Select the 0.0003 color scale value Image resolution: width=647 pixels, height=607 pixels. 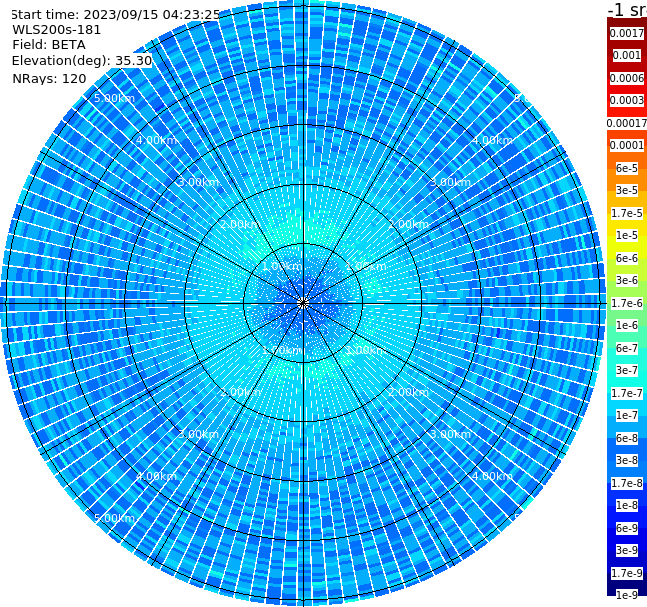pos(627,100)
